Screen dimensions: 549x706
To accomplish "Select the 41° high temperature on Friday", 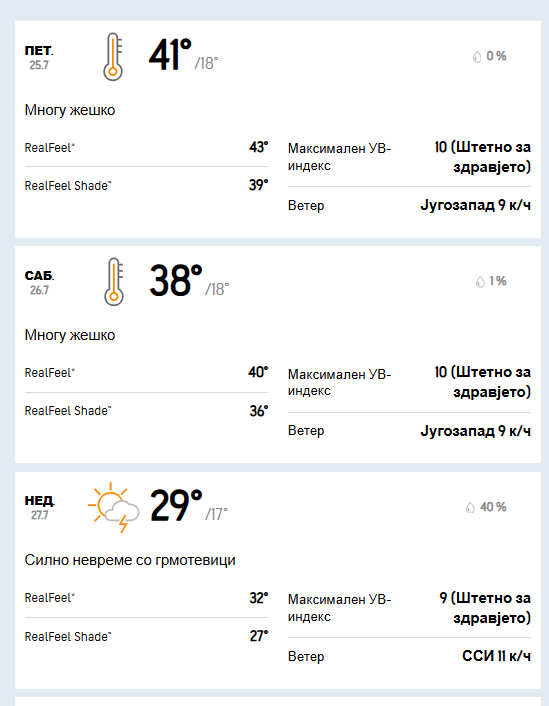I will click(x=170, y=55).
